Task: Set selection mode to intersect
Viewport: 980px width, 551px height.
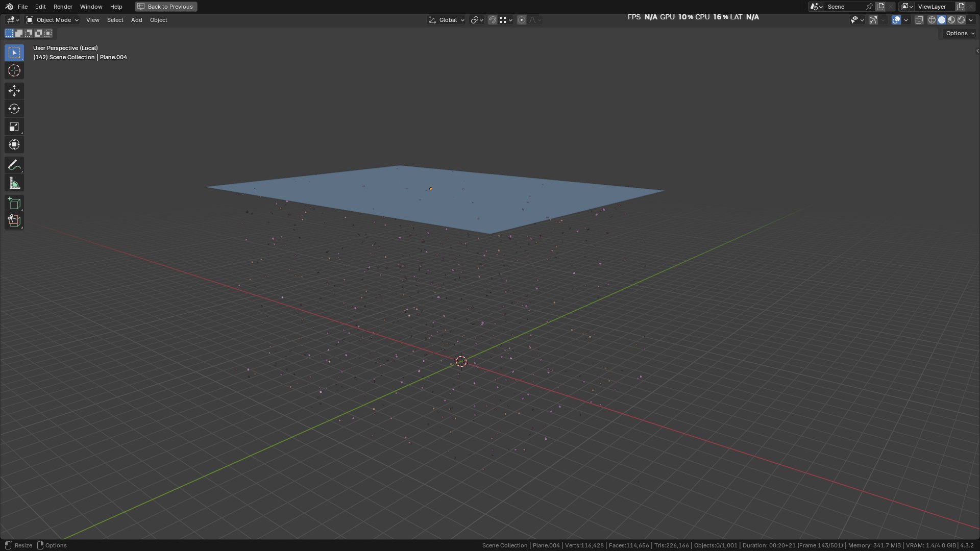Action: coord(48,33)
